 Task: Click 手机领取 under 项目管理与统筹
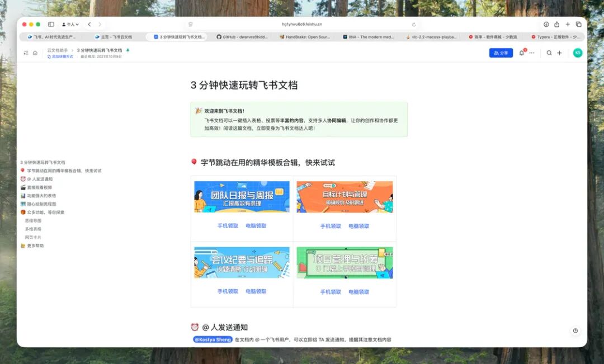[x=331, y=291]
